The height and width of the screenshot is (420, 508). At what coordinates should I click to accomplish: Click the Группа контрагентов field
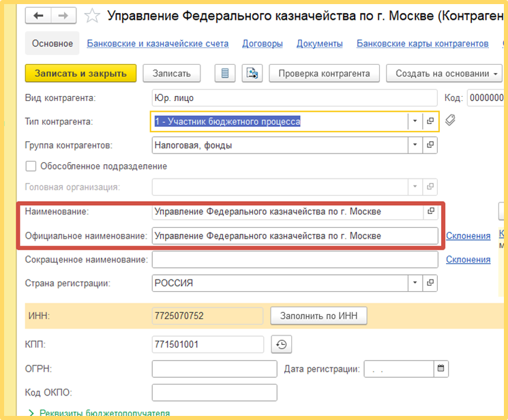pos(280,145)
